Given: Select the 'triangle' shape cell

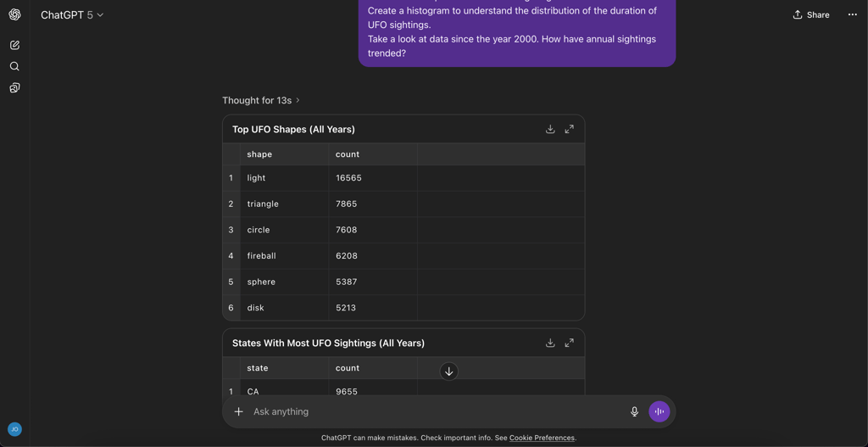Looking at the screenshot, I should click(x=285, y=204).
